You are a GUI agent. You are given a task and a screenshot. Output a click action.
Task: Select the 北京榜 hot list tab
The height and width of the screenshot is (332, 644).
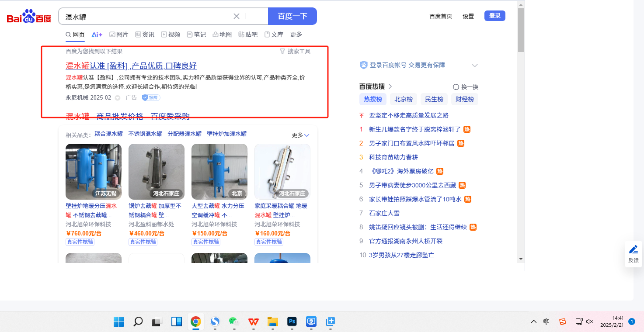[x=404, y=99]
